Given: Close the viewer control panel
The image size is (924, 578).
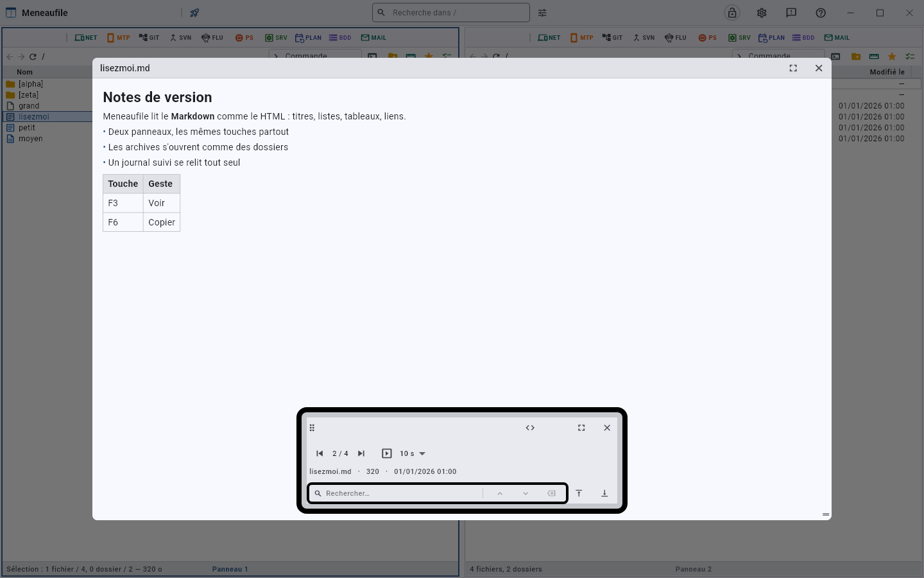Looking at the screenshot, I should 607,428.
